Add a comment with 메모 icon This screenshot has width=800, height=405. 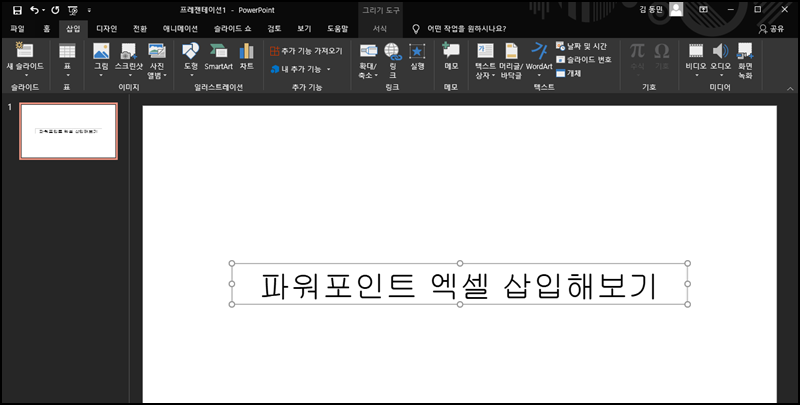(451, 56)
